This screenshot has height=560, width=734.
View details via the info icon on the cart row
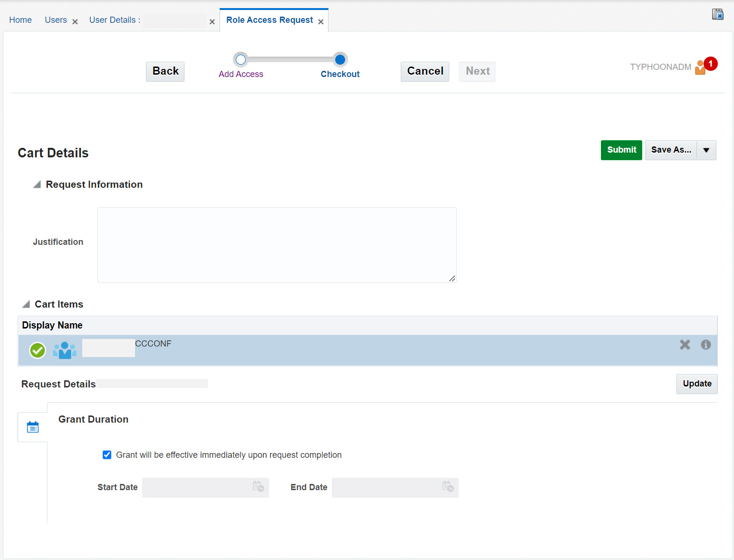pos(705,345)
